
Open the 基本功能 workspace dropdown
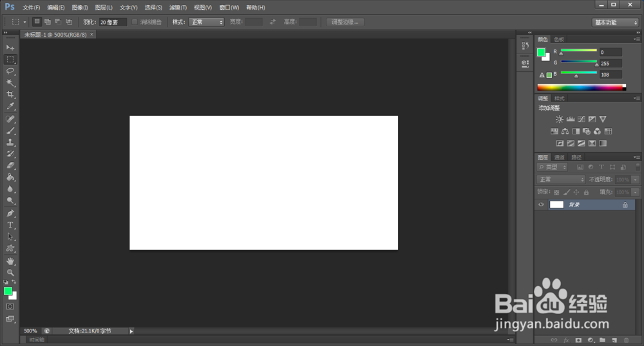click(615, 23)
